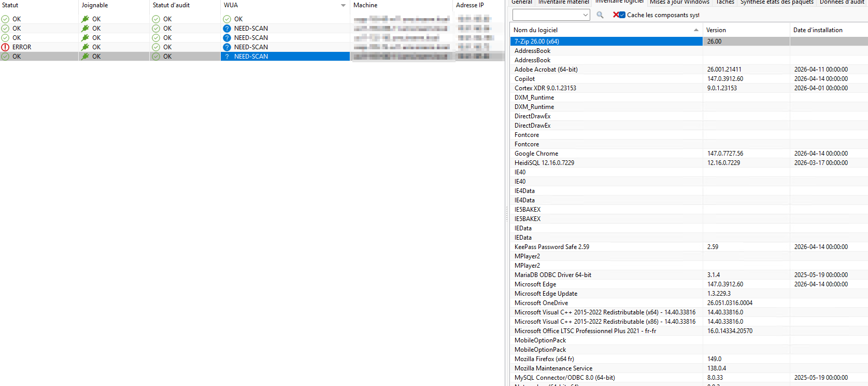Viewport: 868px width, 386px height.
Task: Switch to the 'Inventaire matériel' tab
Action: 563,2
